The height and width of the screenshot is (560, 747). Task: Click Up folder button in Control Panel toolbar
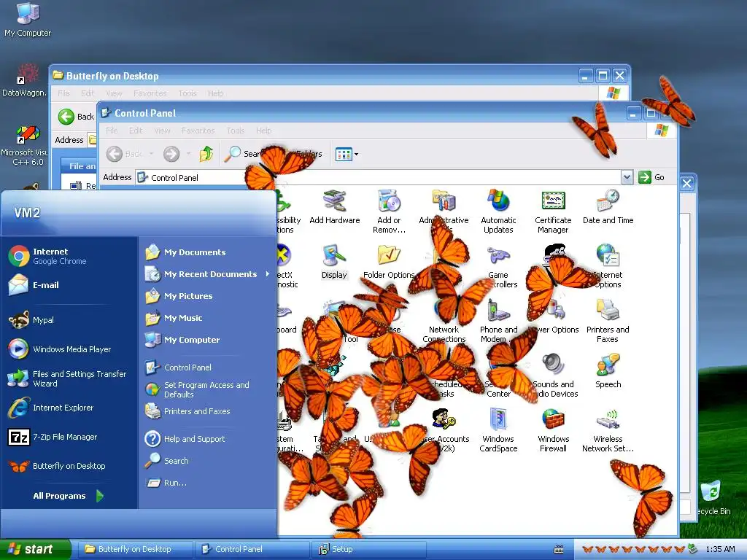coord(206,154)
